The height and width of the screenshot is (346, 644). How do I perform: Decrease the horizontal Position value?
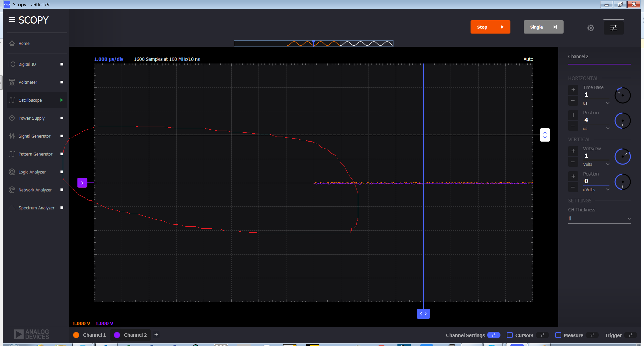coord(573,126)
